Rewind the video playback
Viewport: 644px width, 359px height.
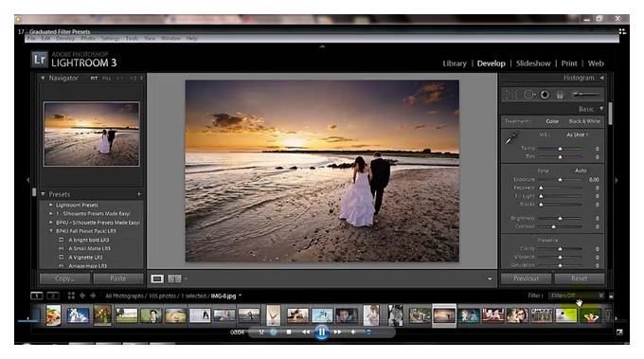click(306, 332)
